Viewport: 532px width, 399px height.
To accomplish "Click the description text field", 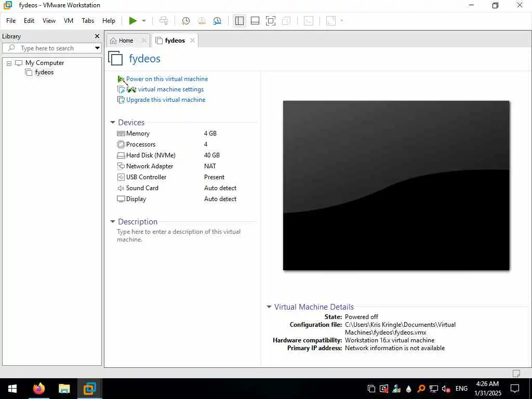I will click(179, 235).
